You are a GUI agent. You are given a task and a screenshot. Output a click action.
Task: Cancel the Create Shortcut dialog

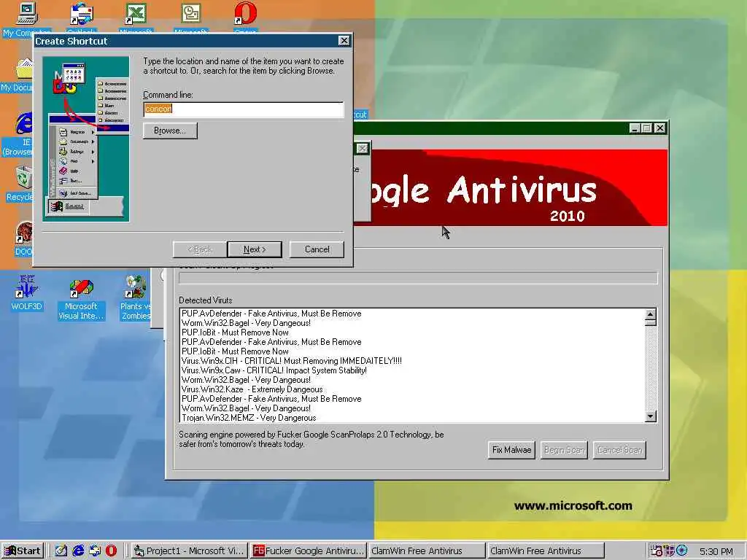[x=317, y=249]
